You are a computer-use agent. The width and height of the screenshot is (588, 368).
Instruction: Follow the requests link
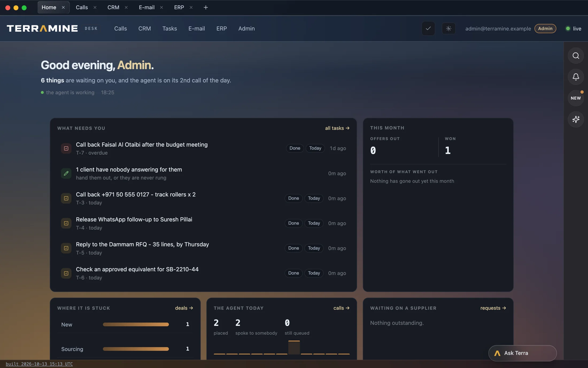coord(493,308)
